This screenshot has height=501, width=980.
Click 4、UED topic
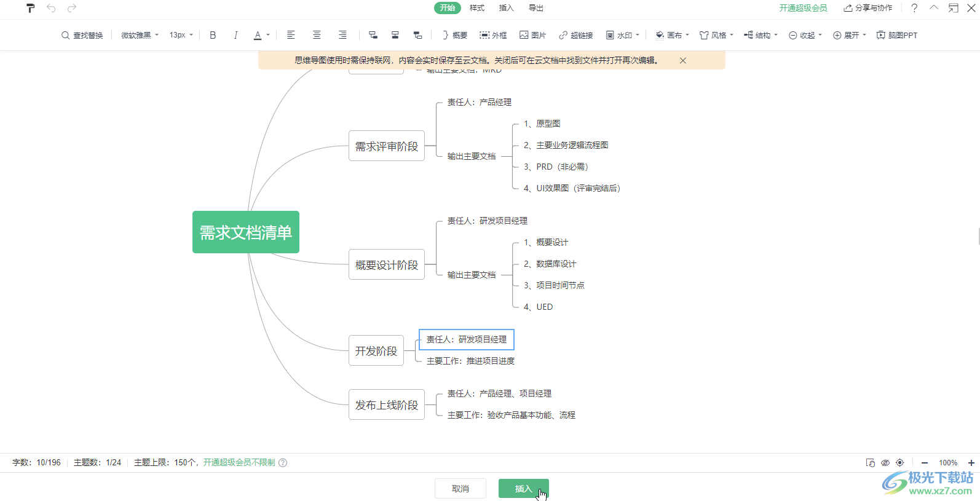538,307
